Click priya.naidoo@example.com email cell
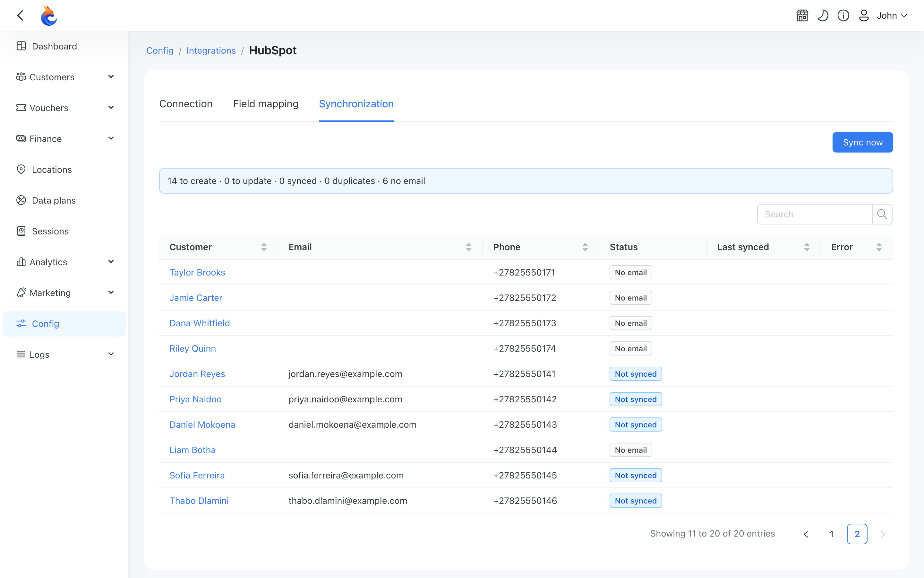The image size is (924, 578). click(x=346, y=399)
